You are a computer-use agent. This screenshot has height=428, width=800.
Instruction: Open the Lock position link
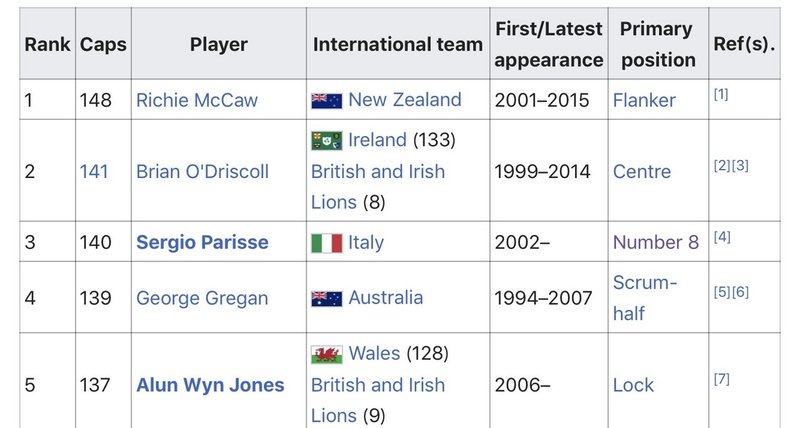tap(633, 385)
